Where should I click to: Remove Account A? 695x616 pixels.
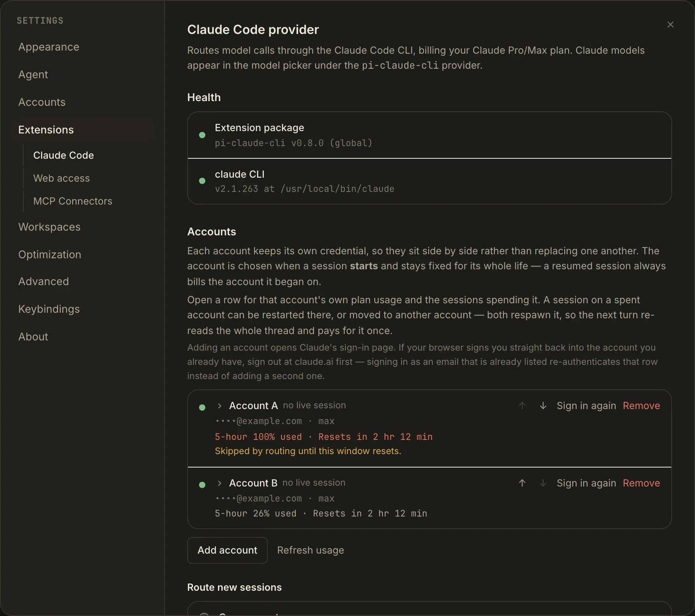pos(641,406)
